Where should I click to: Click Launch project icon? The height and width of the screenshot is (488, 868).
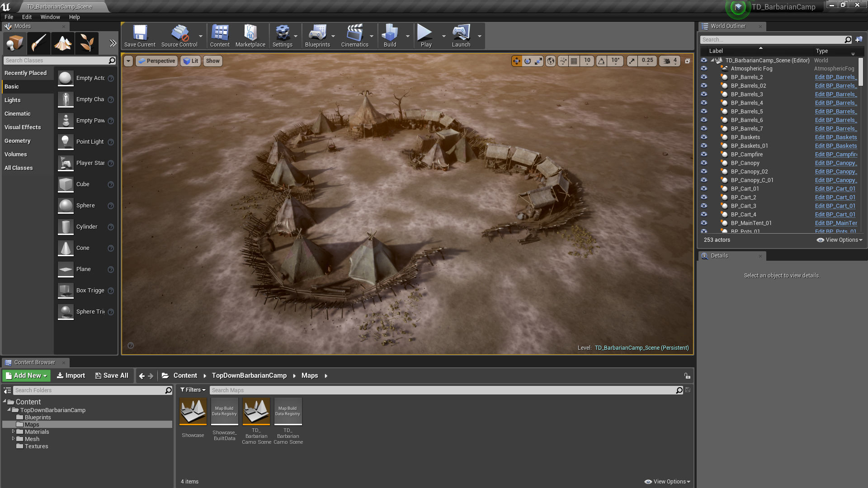pos(461,36)
